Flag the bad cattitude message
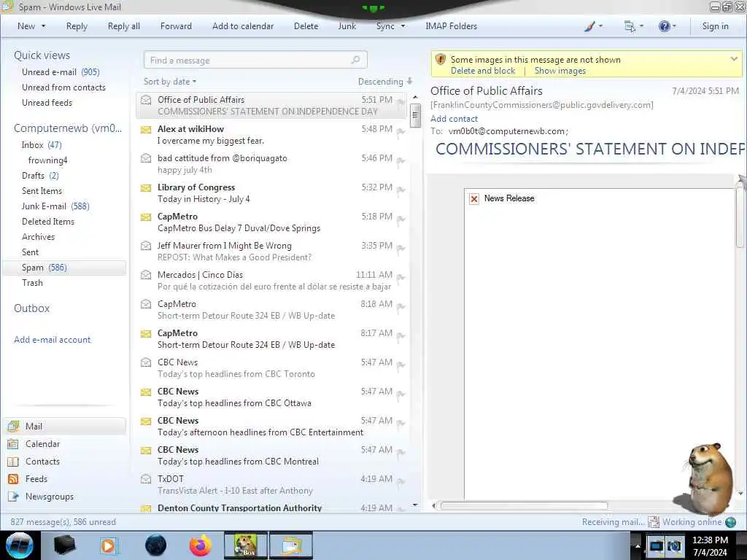Screen dimensions: 747x560 (401, 161)
